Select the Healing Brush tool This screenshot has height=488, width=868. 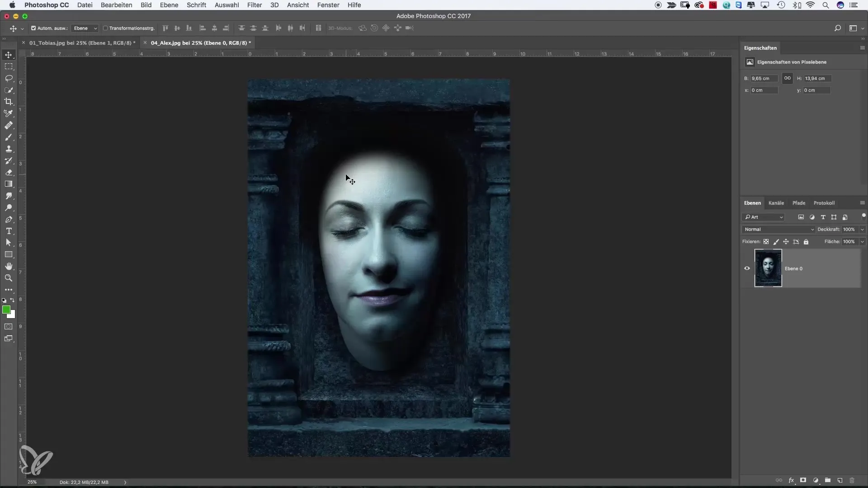pyautogui.click(x=9, y=125)
